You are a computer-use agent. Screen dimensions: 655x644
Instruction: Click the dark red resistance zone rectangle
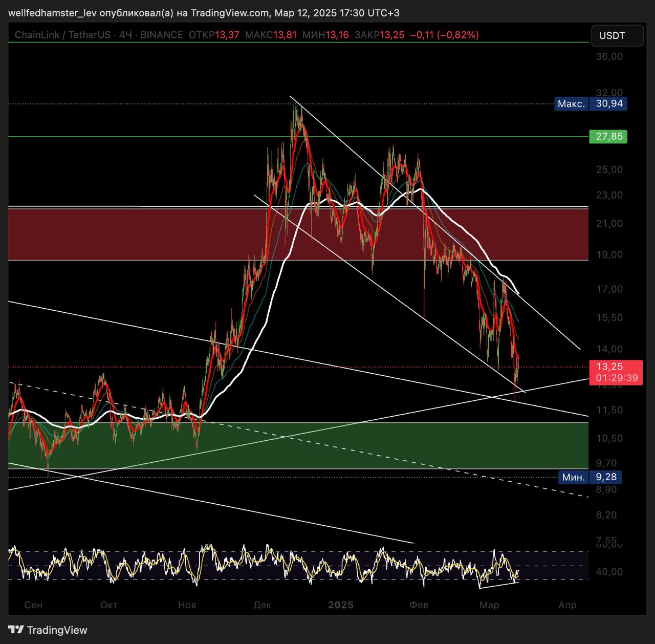[298, 234]
